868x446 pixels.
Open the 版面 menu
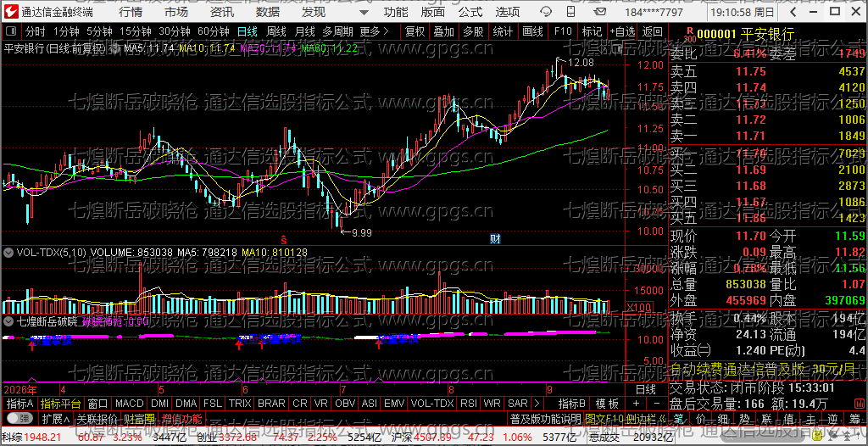(x=432, y=12)
